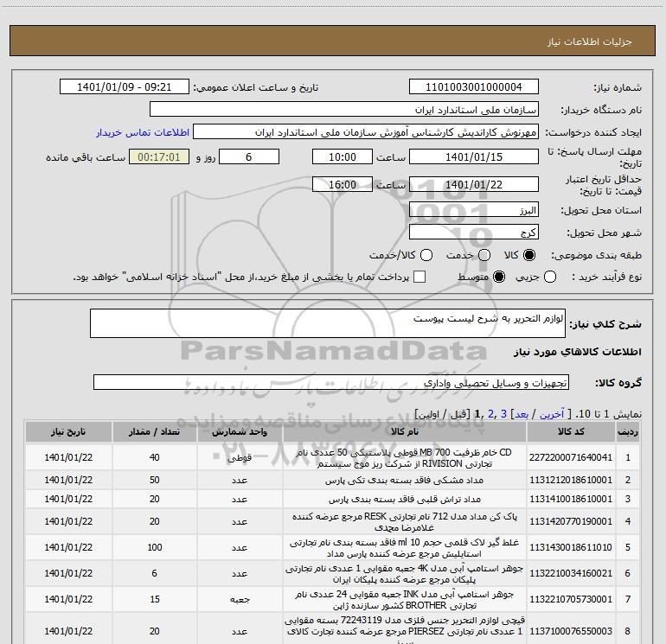Click the response deadline date 1401/01/15 field
This screenshot has height=644, width=666.
474,156
